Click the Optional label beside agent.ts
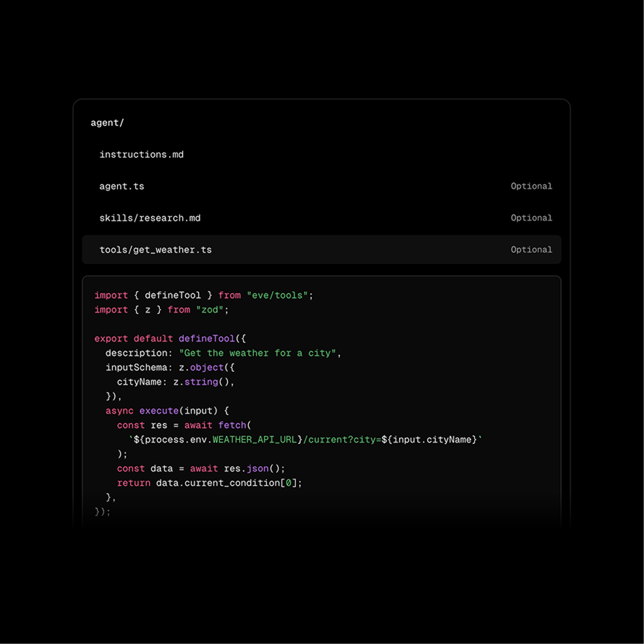644x644 pixels. tap(531, 186)
